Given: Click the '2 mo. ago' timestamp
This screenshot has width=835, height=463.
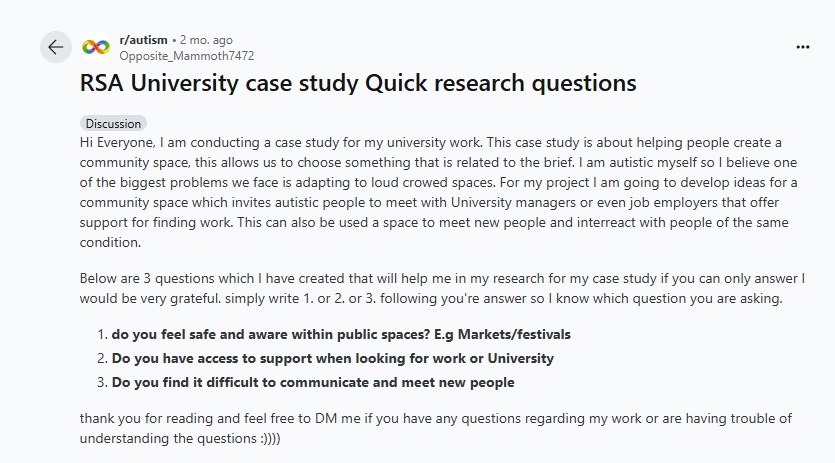Looking at the screenshot, I should [206, 40].
